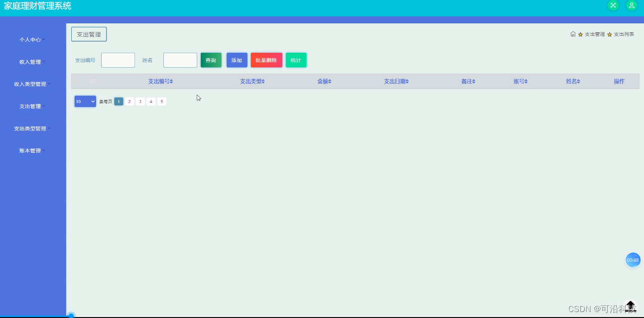Focus the 姓名 search input field

(x=180, y=60)
